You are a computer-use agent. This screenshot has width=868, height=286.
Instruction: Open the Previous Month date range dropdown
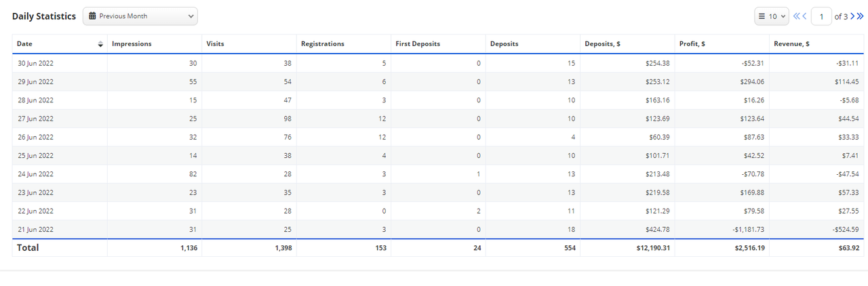(140, 16)
